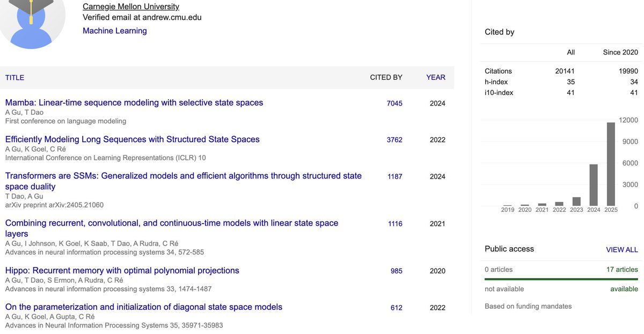Open diagonal state space models paper
Screen dimensions: 644x334
coord(144,307)
